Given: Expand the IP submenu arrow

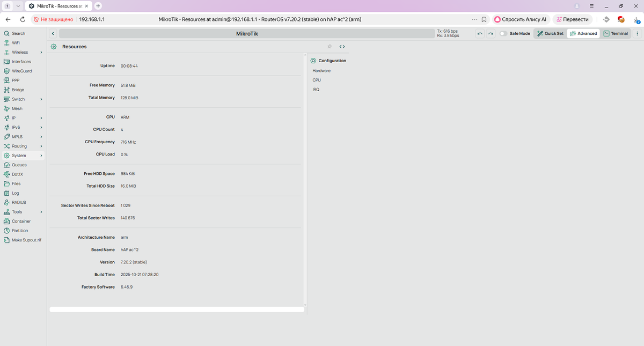Looking at the screenshot, I should coord(41,118).
